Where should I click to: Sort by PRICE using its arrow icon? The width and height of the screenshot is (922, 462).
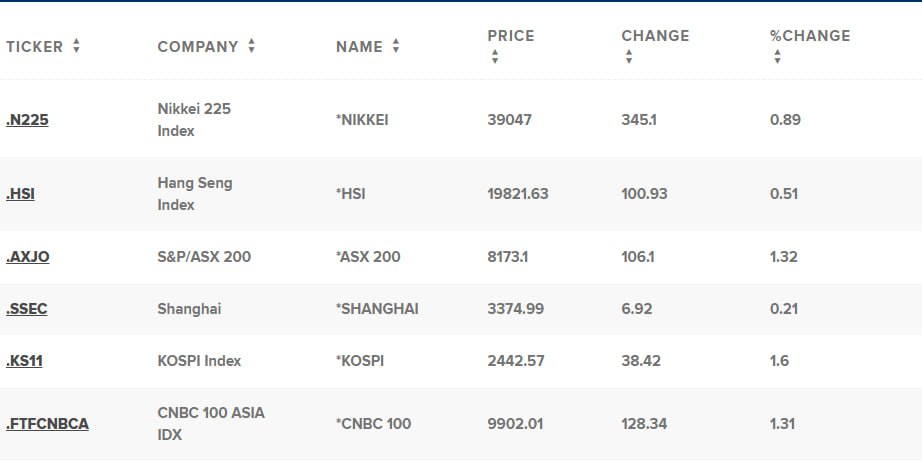(495, 56)
